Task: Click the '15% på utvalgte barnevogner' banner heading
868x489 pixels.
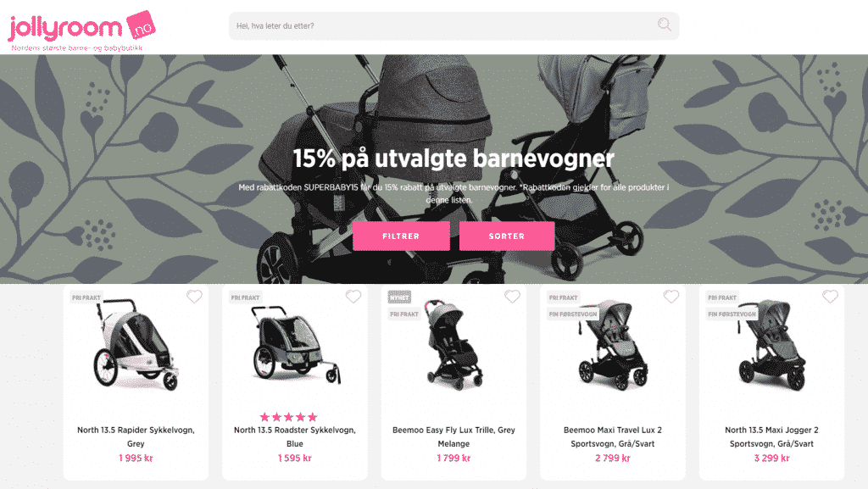Action: pyautogui.click(x=453, y=158)
